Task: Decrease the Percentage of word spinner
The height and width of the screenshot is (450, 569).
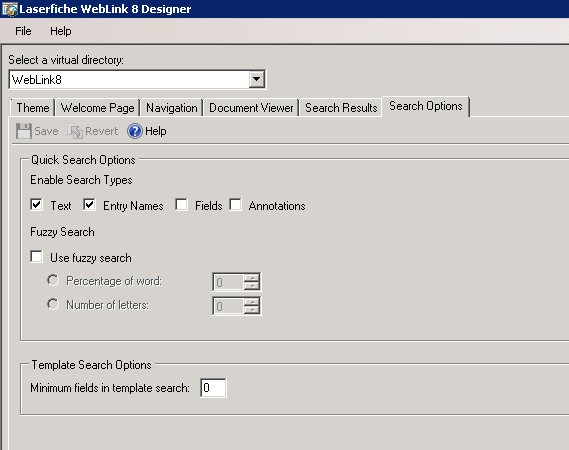Action: click(x=251, y=286)
